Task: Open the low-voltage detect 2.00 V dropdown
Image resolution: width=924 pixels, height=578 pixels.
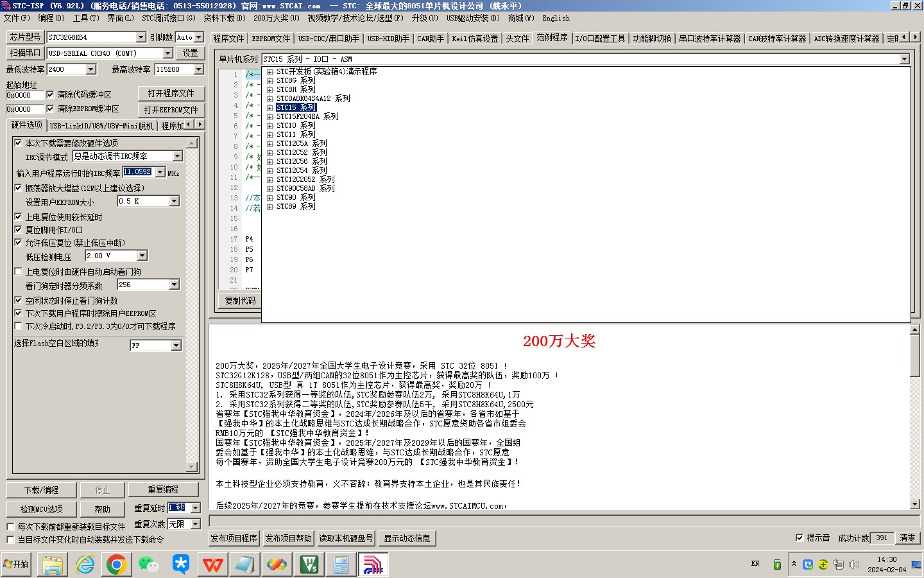Action: (x=142, y=256)
